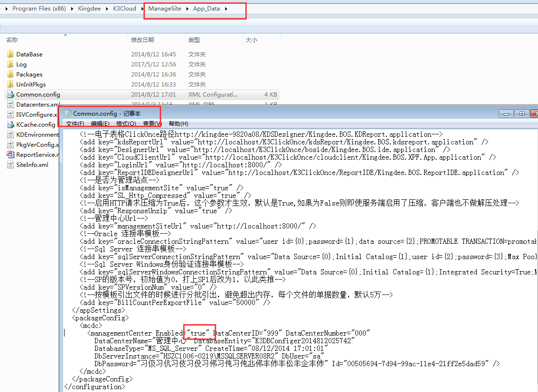Viewport: 538px width, 392px height.
Task: Expand arrow before Program Files (x86) breadcrumb
Action: [7, 9]
